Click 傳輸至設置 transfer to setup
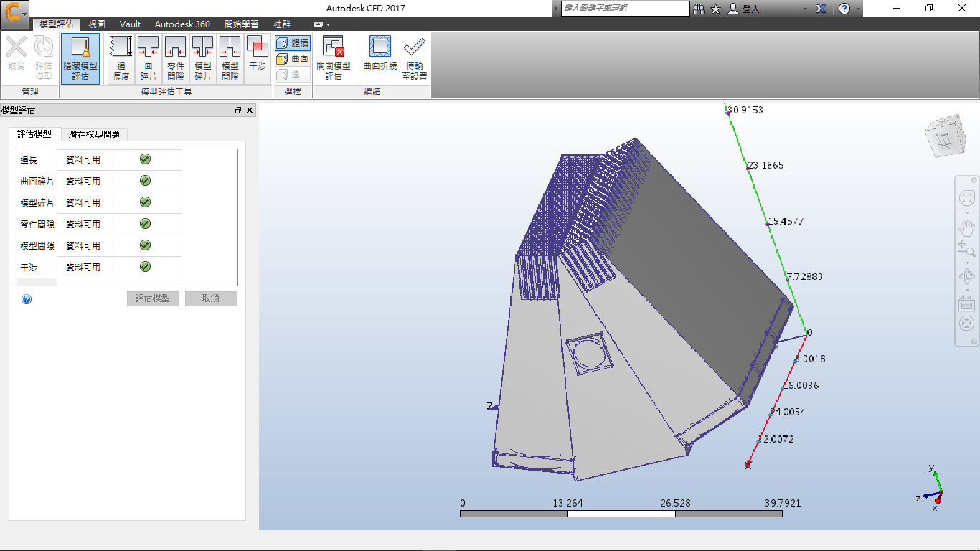The width and height of the screenshot is (980, 551). click(x=414, y=59)
